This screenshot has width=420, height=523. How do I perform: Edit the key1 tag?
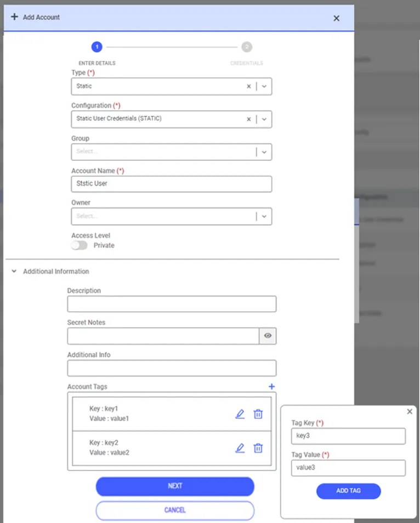pos(240,414)
